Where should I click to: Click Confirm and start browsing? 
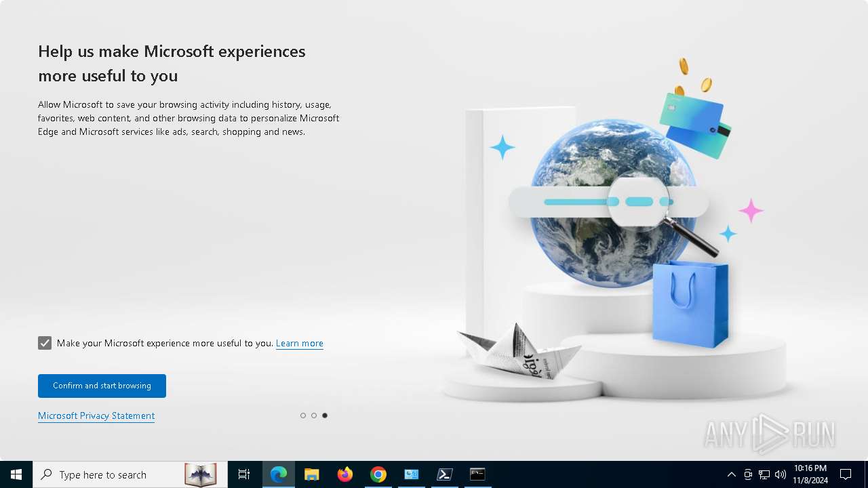point(102,386)
